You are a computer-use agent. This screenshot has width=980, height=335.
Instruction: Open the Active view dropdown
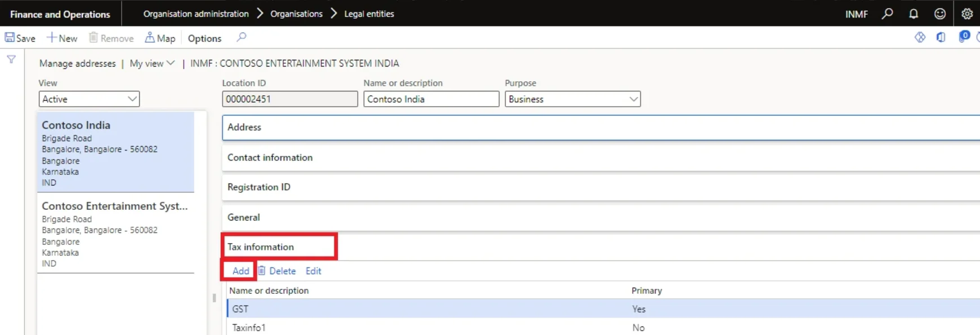click(x=89, y=99)
